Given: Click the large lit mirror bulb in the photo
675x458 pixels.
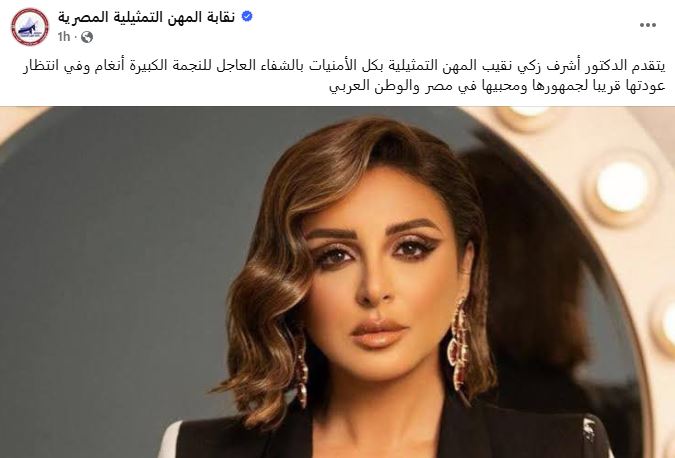Looking at the screenshot, I should [x=622, y=186].
